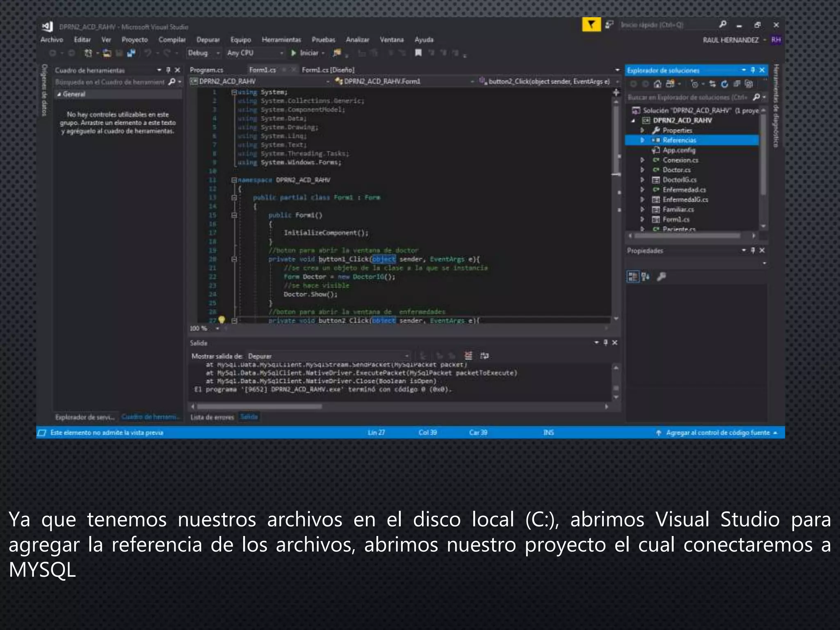Click the pending changes filter clock icon

(x=694, y=84)
